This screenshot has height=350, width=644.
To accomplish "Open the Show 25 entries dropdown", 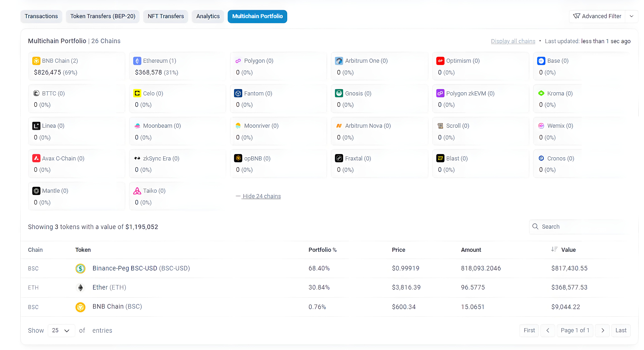I will coord(61,330).
